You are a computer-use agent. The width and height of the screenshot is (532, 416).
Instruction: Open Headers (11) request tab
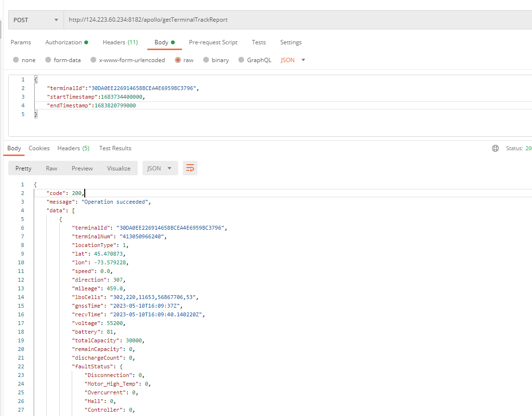pyautogui.click(x=120, y=42)
